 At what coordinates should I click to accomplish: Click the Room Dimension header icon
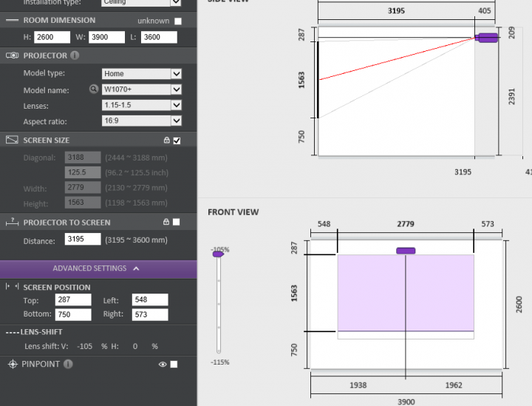click(13, 21)
